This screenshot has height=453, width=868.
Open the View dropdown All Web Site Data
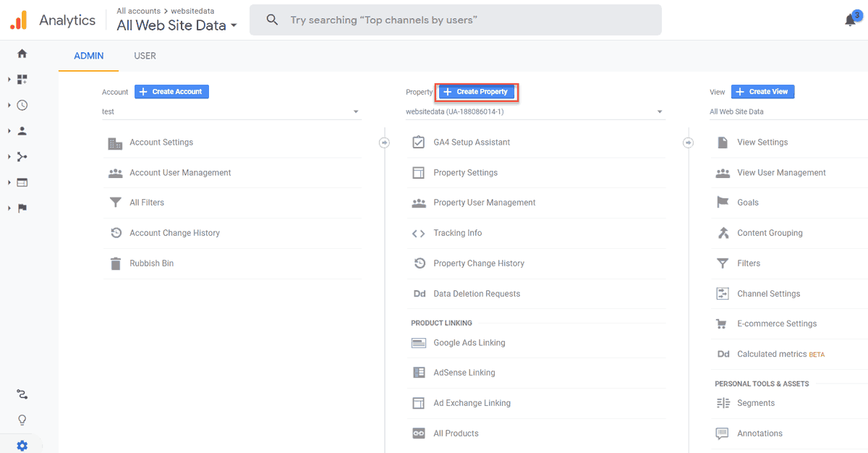[x=788, y=112]
